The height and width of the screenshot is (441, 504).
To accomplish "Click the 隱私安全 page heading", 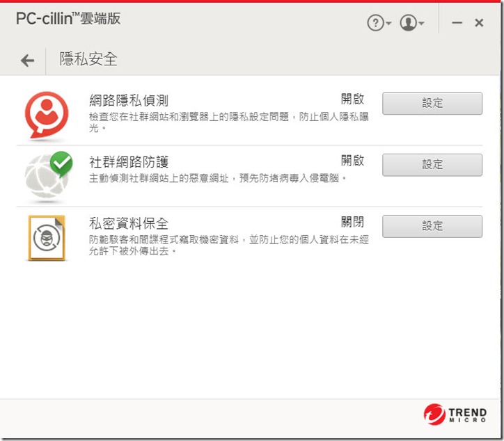I will pos(88,59).
